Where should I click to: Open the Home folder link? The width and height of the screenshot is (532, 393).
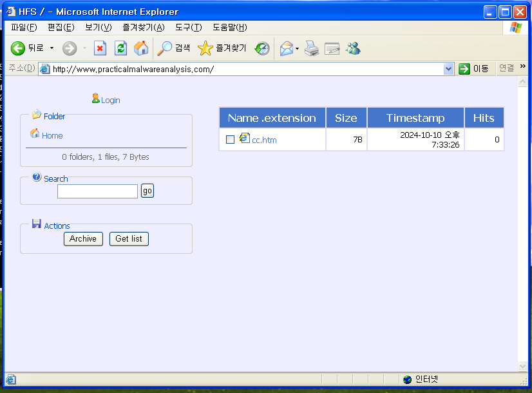pyautogui.click(x=52, y=135)
